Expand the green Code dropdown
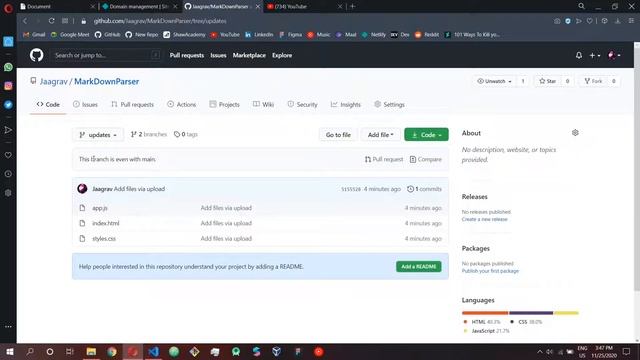 tap(426, 135)
